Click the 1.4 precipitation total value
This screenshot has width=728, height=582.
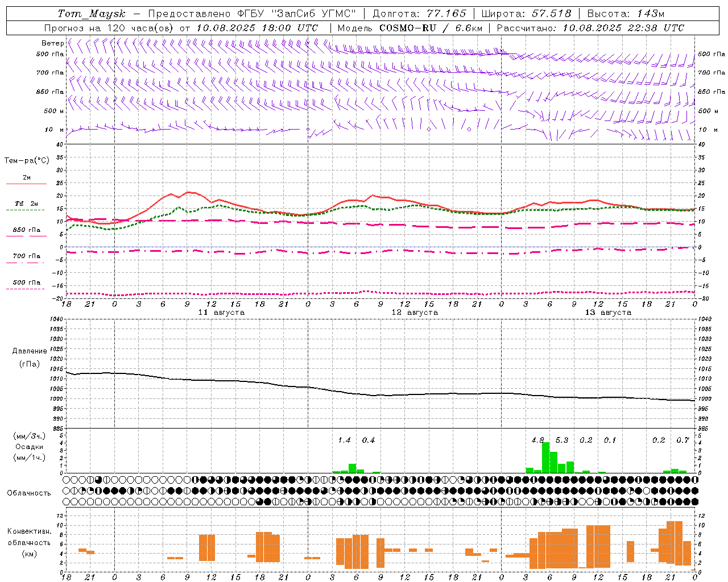[x=344, y=440]
